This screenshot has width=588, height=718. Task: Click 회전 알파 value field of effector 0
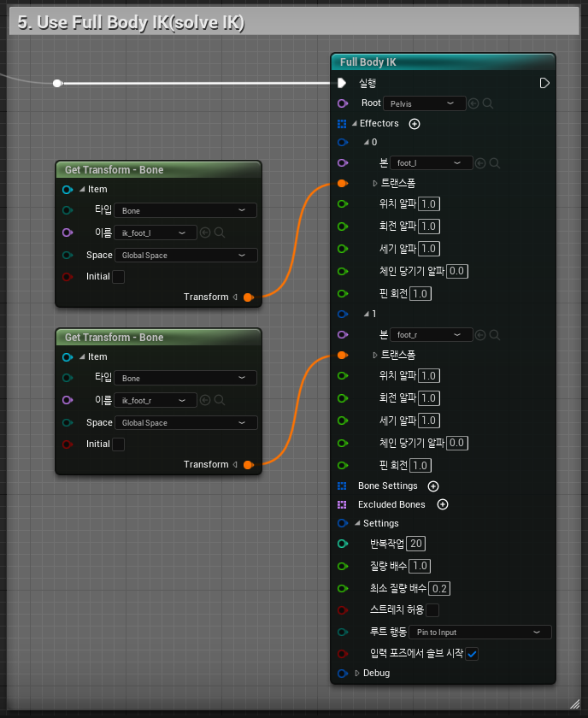coord(429,227)
